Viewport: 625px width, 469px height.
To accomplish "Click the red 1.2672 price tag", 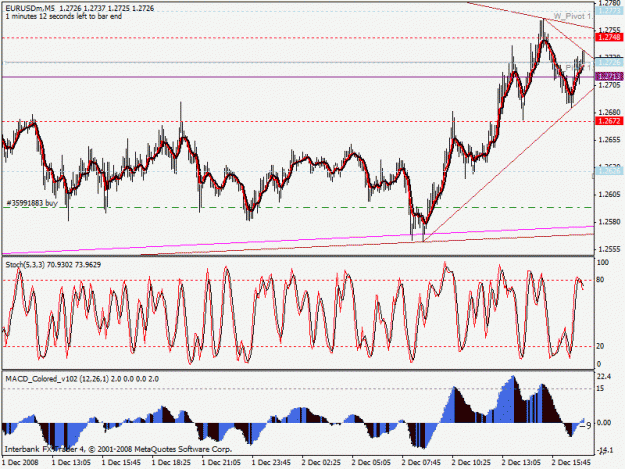I will 609,121.
